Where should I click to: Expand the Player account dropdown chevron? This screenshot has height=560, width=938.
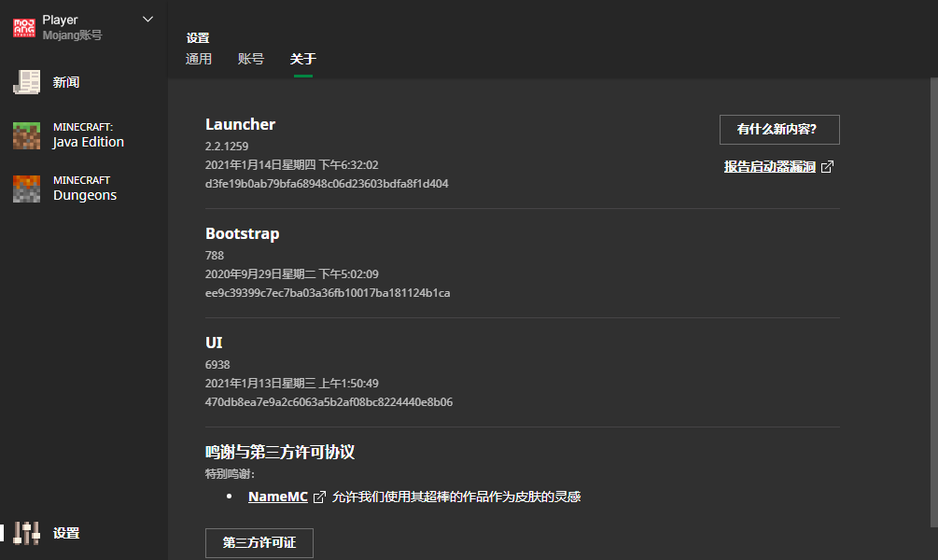point(147,20)
